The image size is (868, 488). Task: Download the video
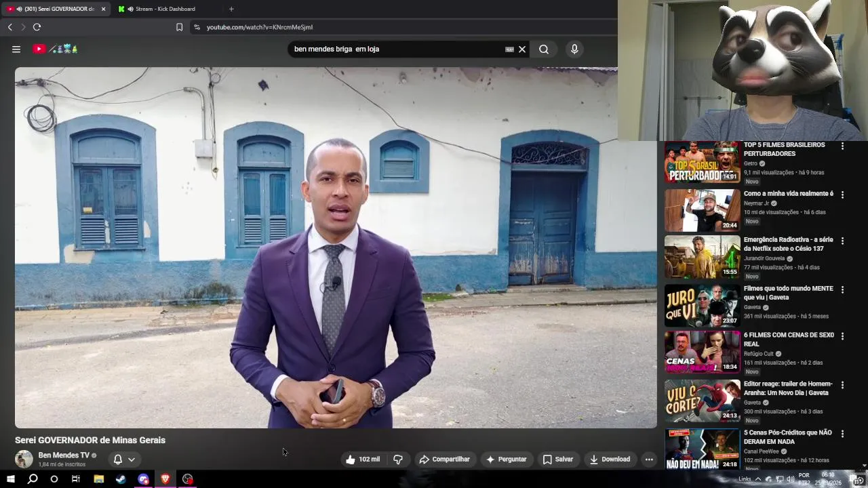tap(610, 460)
